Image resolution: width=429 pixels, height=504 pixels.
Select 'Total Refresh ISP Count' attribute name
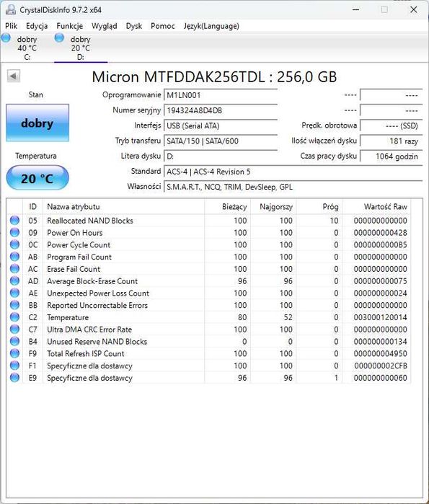86,353
